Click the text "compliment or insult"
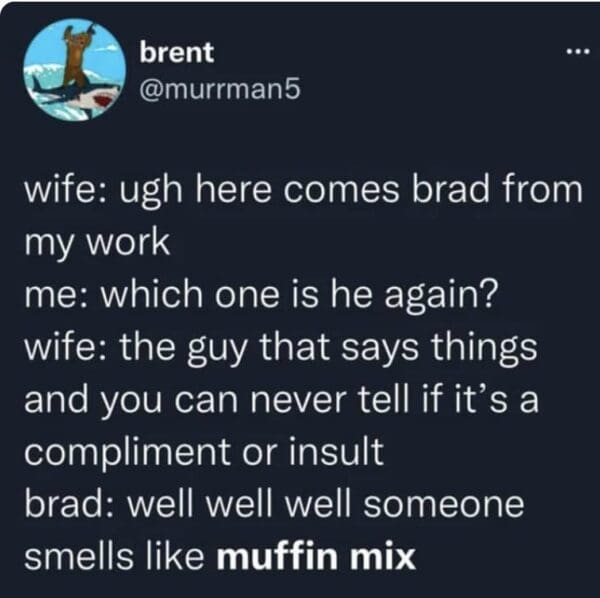Viewport: 600px width, 598px height. (204, 451)
